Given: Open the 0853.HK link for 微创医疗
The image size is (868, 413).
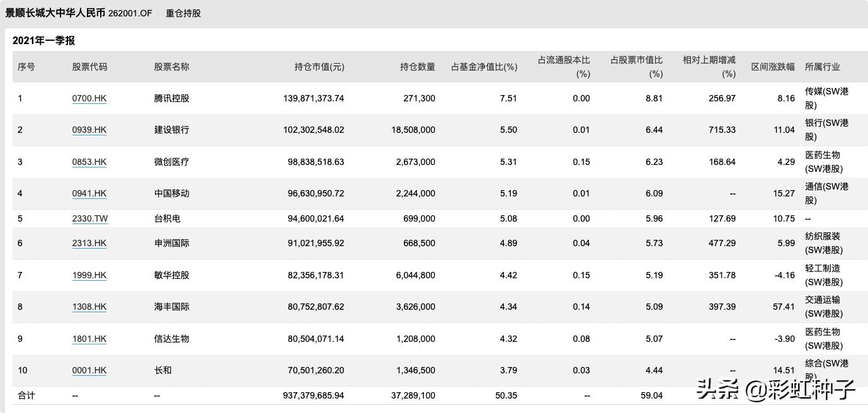Looking at the screenshot, I should click(89, 162).
